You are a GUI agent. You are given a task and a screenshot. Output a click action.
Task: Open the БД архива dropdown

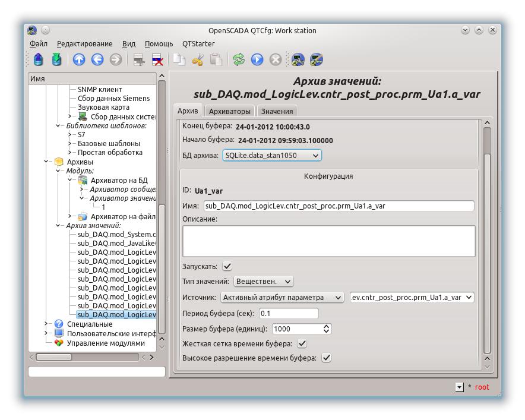(x=272, y=156)
